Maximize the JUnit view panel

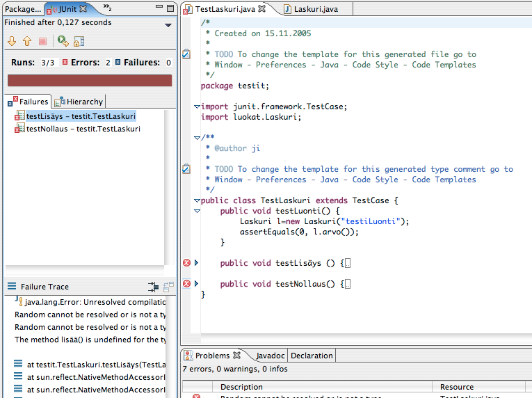170,8
